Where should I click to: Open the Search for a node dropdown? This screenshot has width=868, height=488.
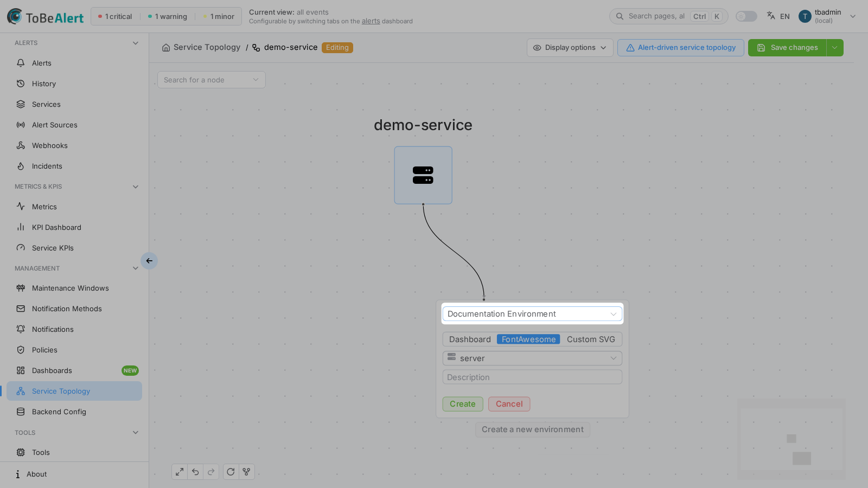point(212,80)
